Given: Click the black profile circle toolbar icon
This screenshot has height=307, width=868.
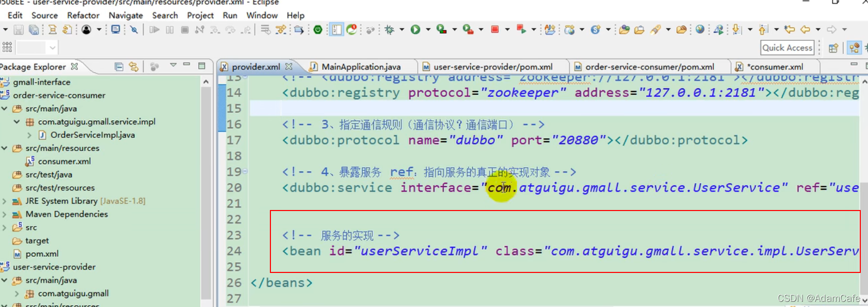Looking at the screenshot, I should click(86, 30).
